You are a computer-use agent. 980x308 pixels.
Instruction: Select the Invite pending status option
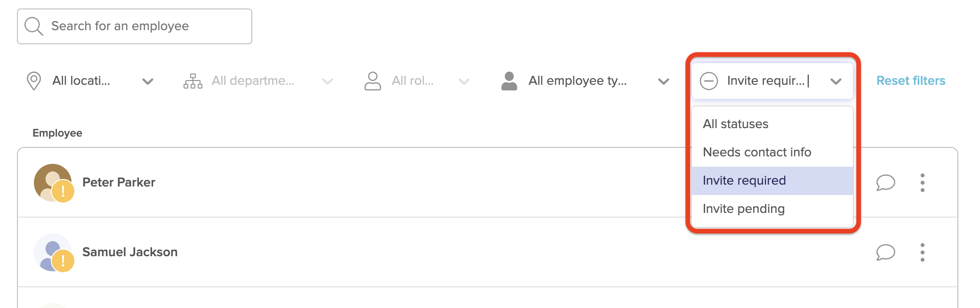coord(744,208)
